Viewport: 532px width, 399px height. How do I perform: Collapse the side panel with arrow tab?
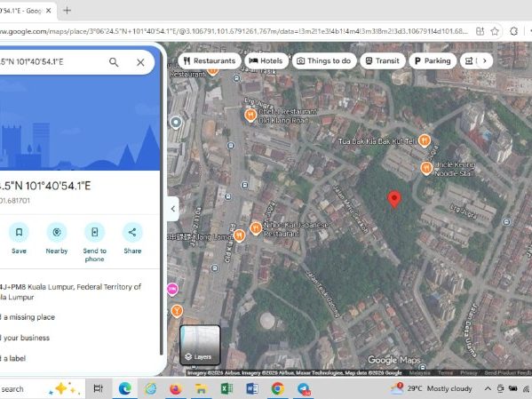pyautogui.click(x=173, y=209)
